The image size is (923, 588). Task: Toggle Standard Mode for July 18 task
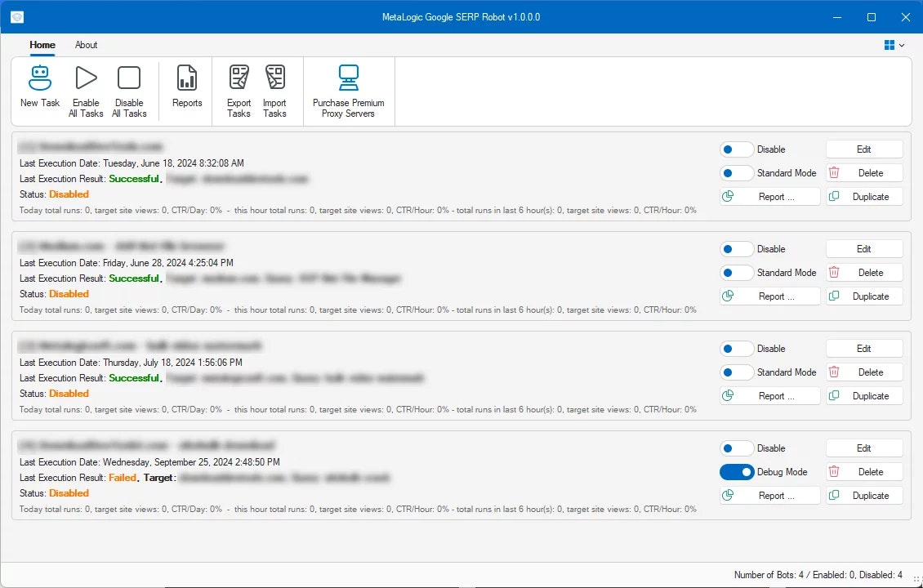[737, 372]
